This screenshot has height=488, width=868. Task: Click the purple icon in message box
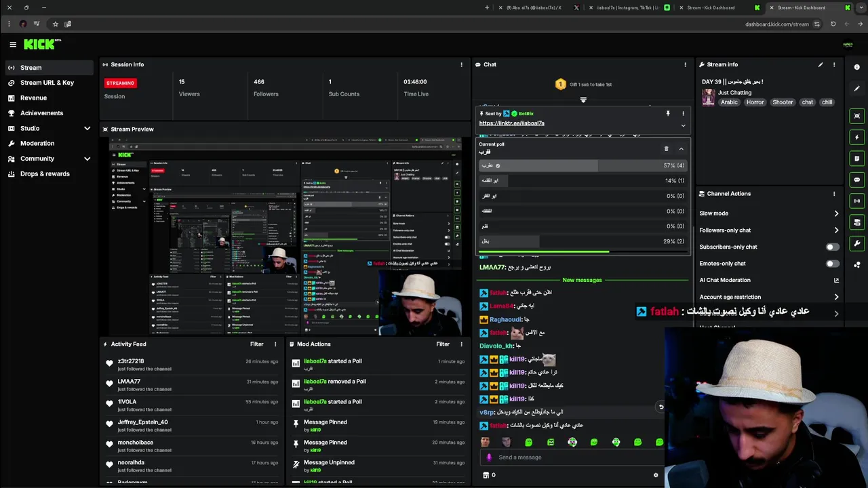pyautogui.click(x=489, y=457)
